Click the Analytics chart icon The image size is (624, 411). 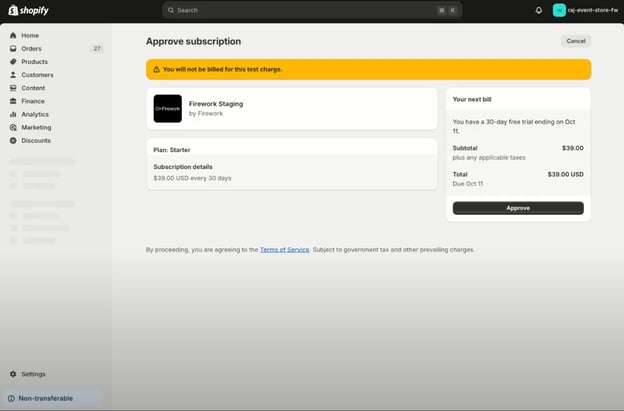click(13, 114)
